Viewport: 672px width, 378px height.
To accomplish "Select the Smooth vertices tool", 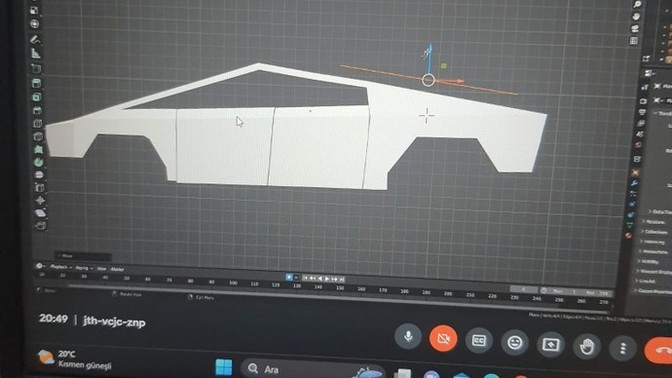I will [x=39, y=175].
